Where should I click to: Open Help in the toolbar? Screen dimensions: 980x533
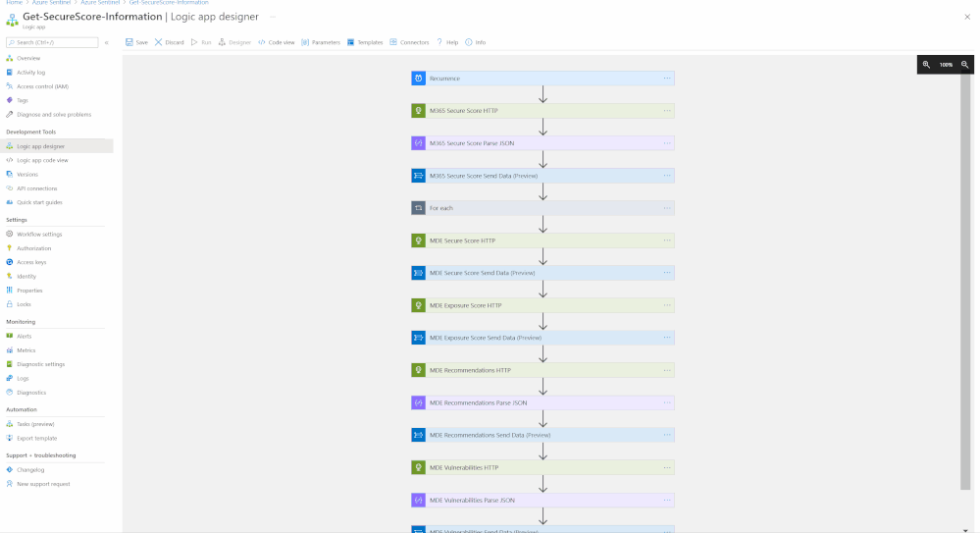(x=447, y=42)
